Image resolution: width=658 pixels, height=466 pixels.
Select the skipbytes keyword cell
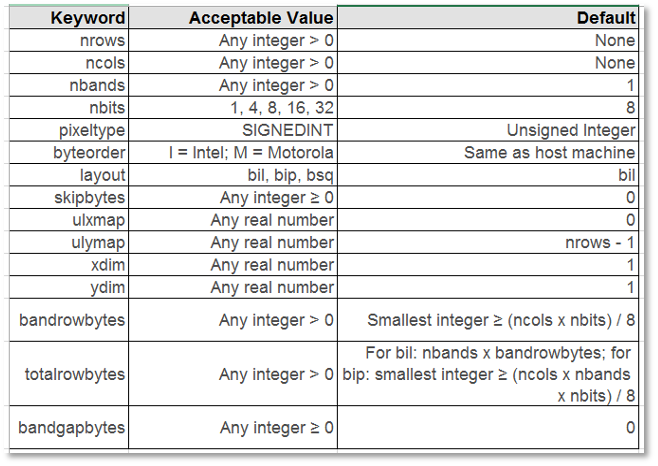click(91, 198)
